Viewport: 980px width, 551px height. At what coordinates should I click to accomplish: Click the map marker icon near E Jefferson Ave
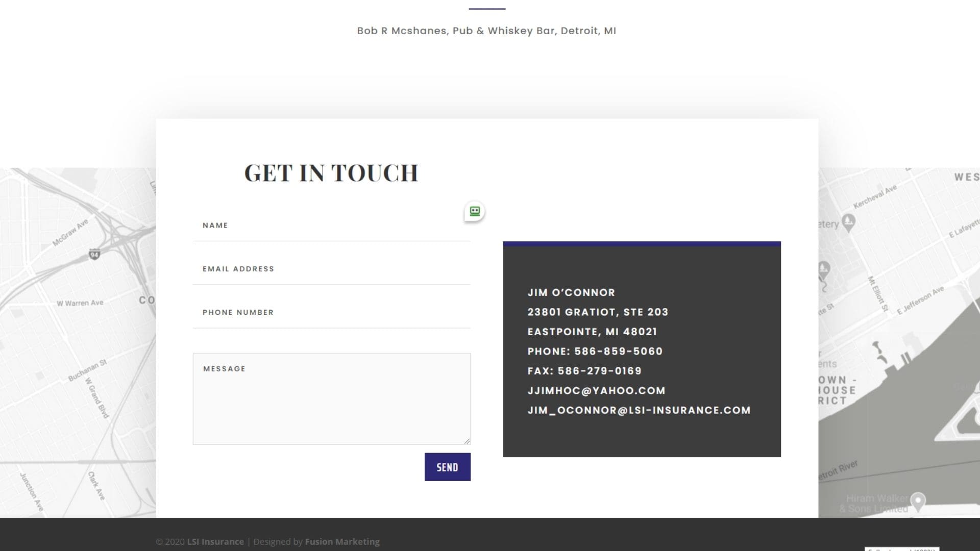tap(823, 268)
